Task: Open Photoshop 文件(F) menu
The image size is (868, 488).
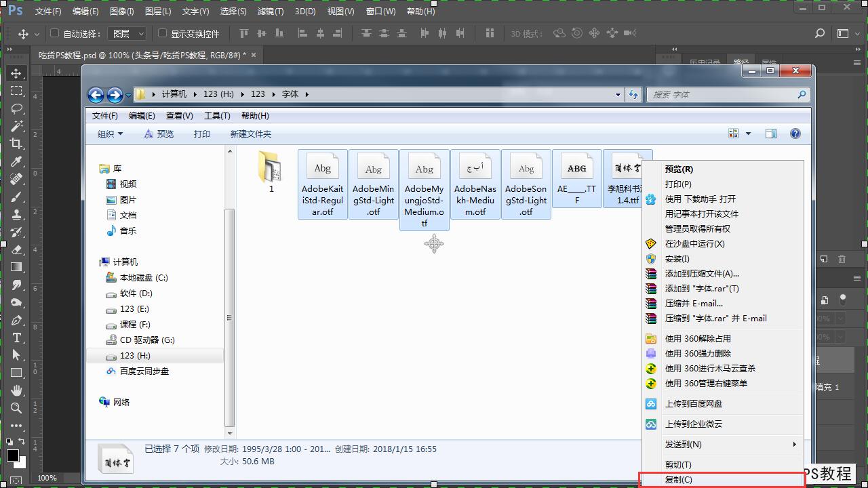Action: click(47, 11)
